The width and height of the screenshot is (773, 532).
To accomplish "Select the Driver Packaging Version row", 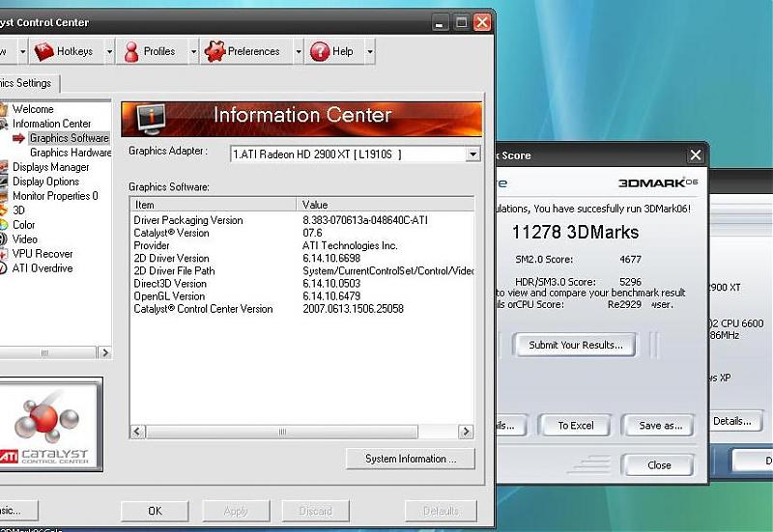I will pos(301,220).
